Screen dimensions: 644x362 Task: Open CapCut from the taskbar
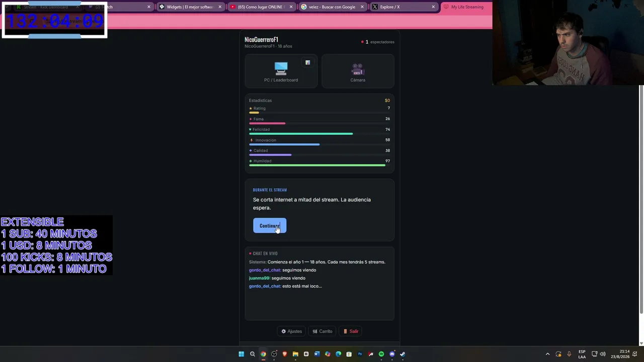pos(306,354)
